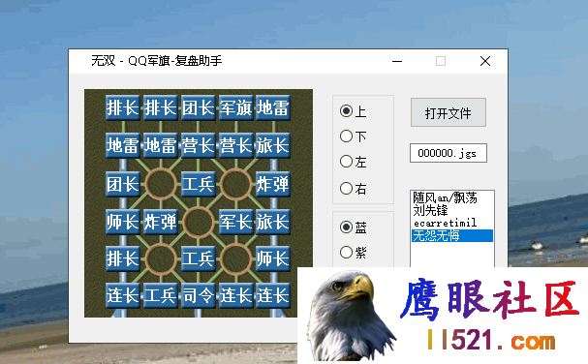Select the 炸弹 piece beside 师长
The width and height of the screenshot is (588, 364).
pyautogui.click(x=161, y=222)
